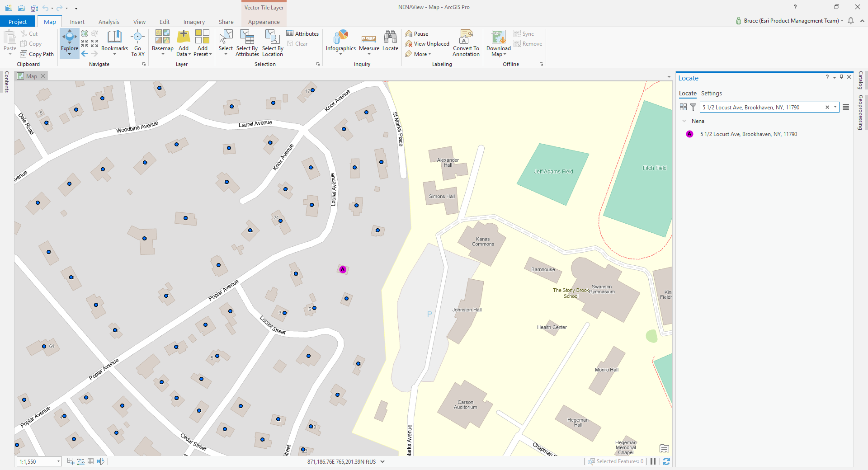868x470 pixels.
Task: Expand the coordinate display units menu
Action: pyautogui.click(x=382, y=461)
